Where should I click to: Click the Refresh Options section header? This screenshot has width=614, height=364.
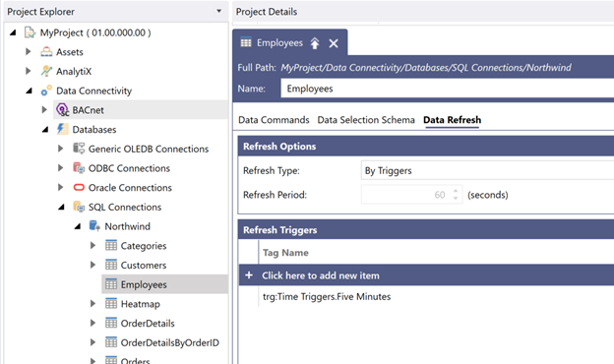coord(426,146)
